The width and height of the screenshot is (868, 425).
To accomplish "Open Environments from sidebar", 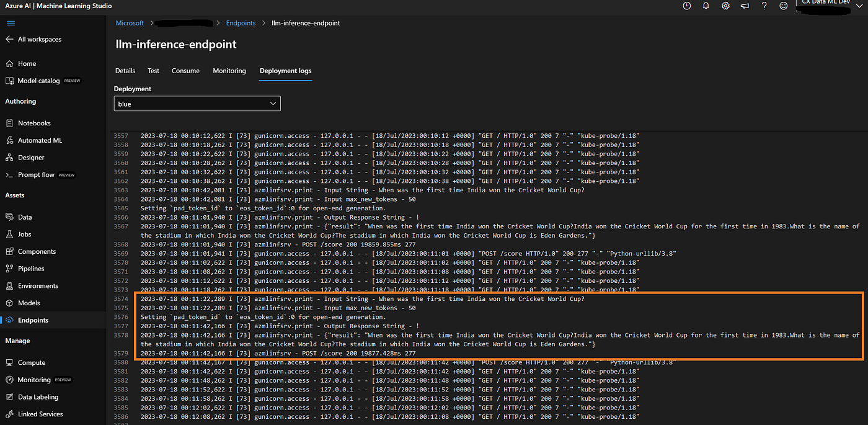I will point(38,286).
